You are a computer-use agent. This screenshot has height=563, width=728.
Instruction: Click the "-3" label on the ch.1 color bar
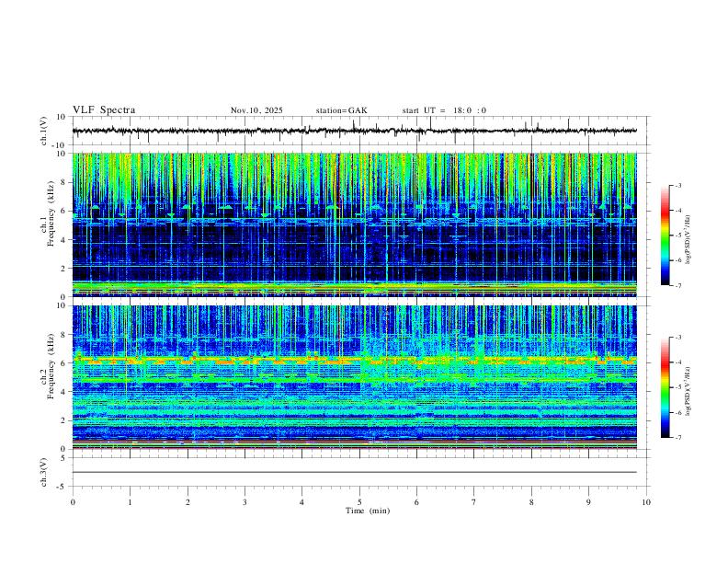[x=677, y=185]
